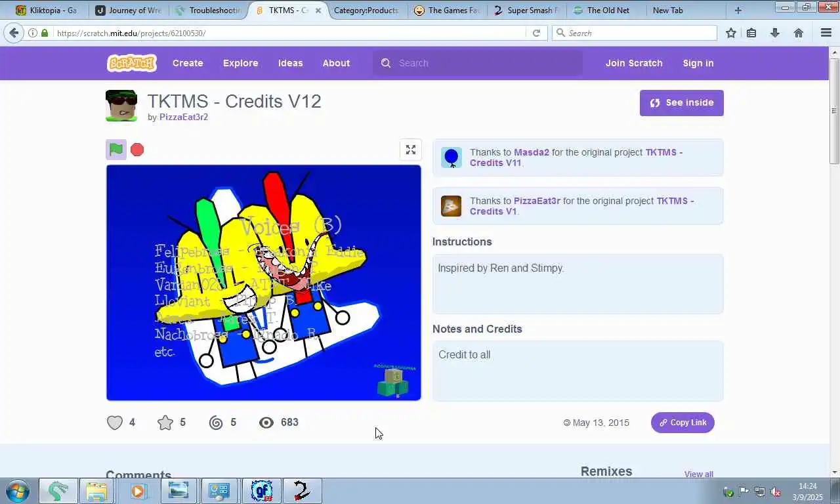Click the page vertical scrollbar thumb
This screenshot has width=840, height=504.
point(835,110)
